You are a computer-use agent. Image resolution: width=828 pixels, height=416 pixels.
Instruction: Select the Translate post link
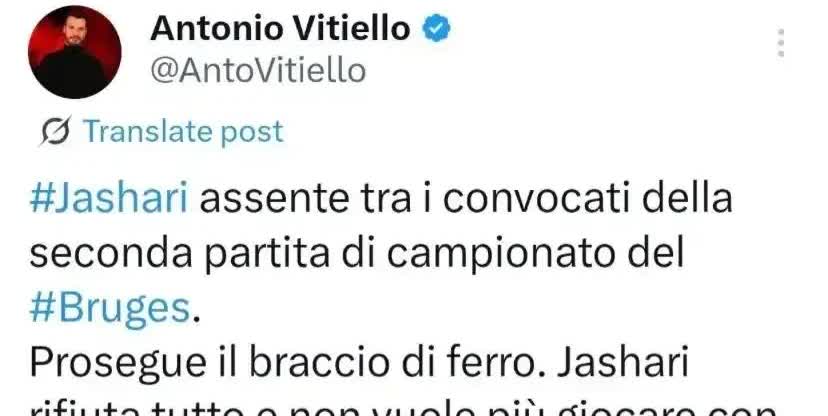click(x=183, y=131)
